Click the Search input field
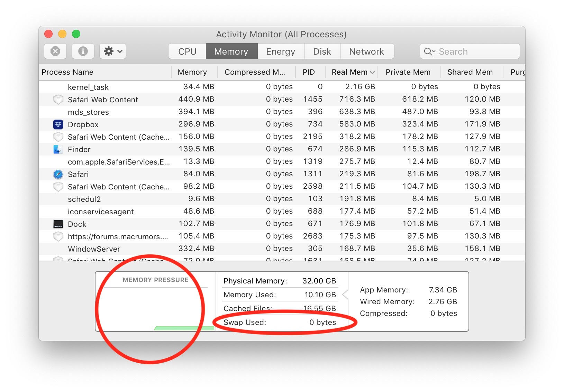Viewport: 564px width, 392px height. pos(470,52)
